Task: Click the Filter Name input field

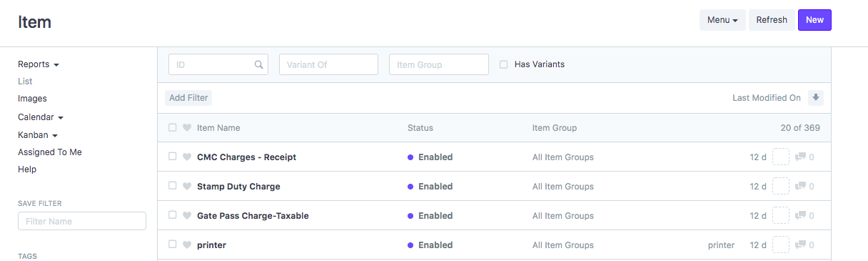Action: click(82, 221)
